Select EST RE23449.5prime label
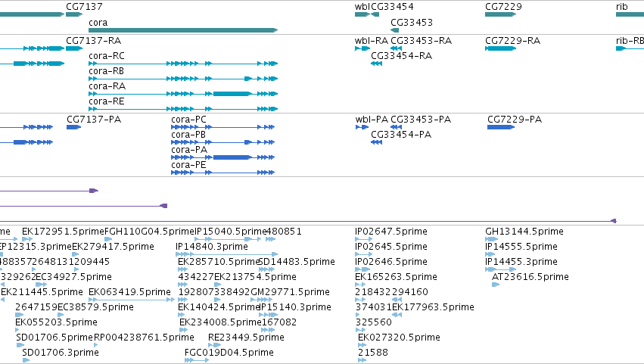Viewport: 644px width, 364px height. (246, 338)
